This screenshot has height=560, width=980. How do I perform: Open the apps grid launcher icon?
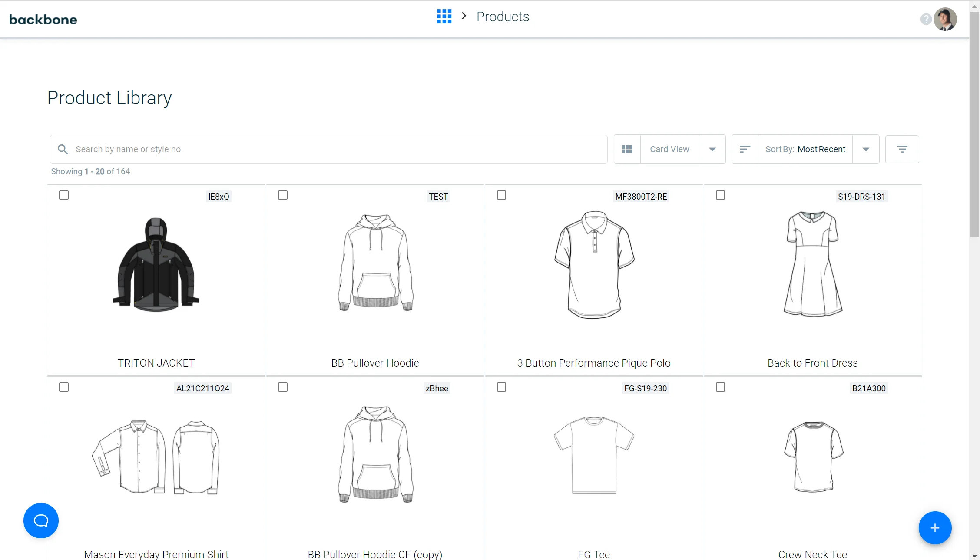[x=444, y=17]
